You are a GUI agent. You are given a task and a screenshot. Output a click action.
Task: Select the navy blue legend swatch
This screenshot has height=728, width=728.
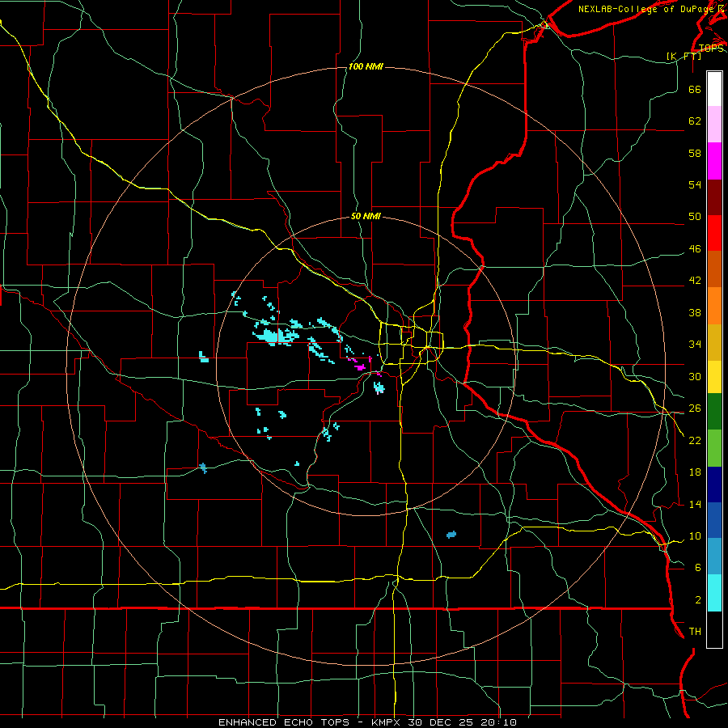[x=714, y=485]
